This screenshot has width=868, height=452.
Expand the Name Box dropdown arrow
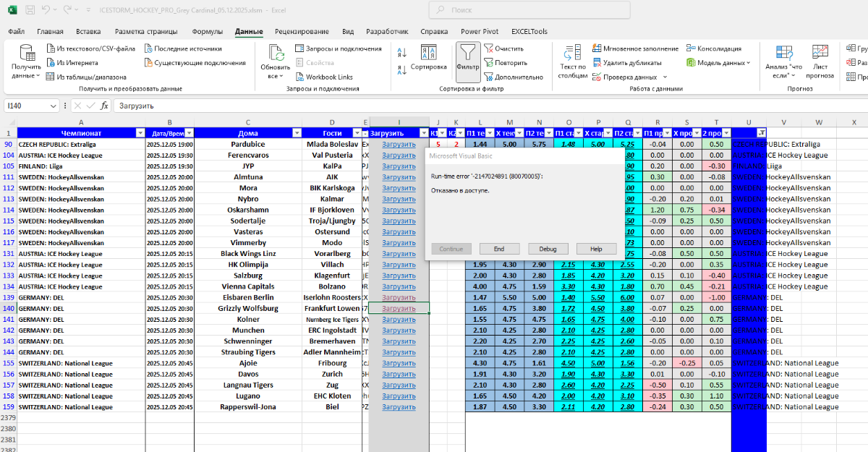(54, 106)
